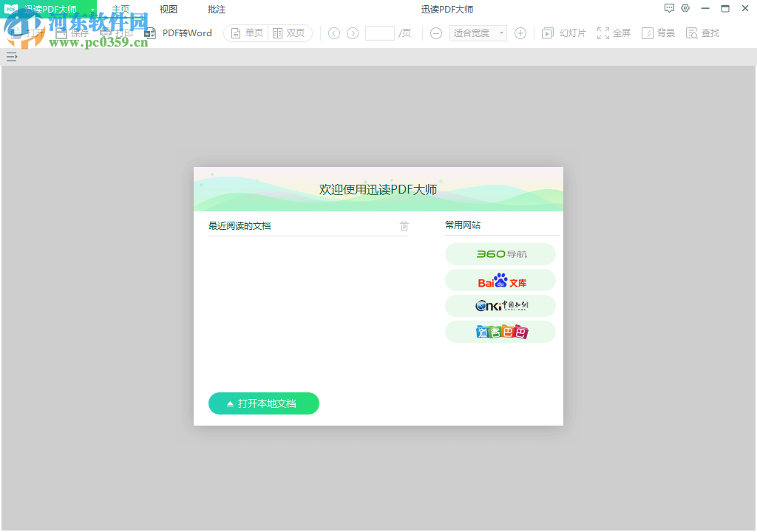Image resolution: width=757 pixels, height=532 pixels.
Task: Open the CNKI 中国知网 website link
Action: tap(500, 306)
